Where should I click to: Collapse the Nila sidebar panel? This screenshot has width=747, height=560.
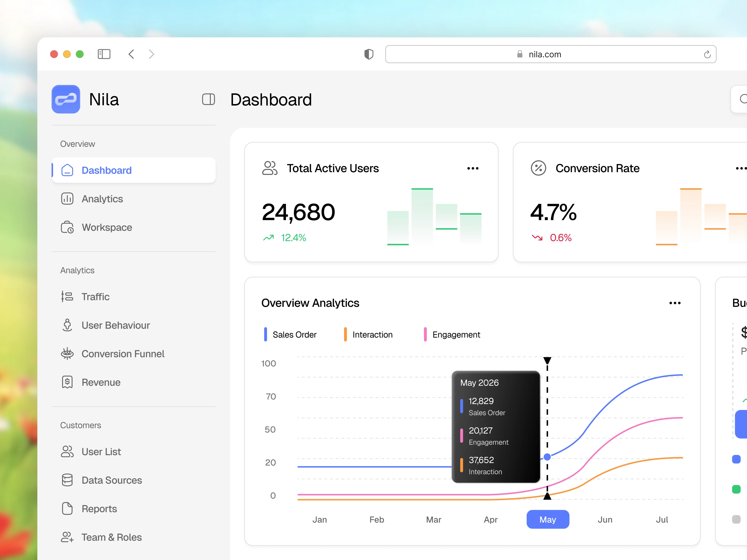[208, 99]
